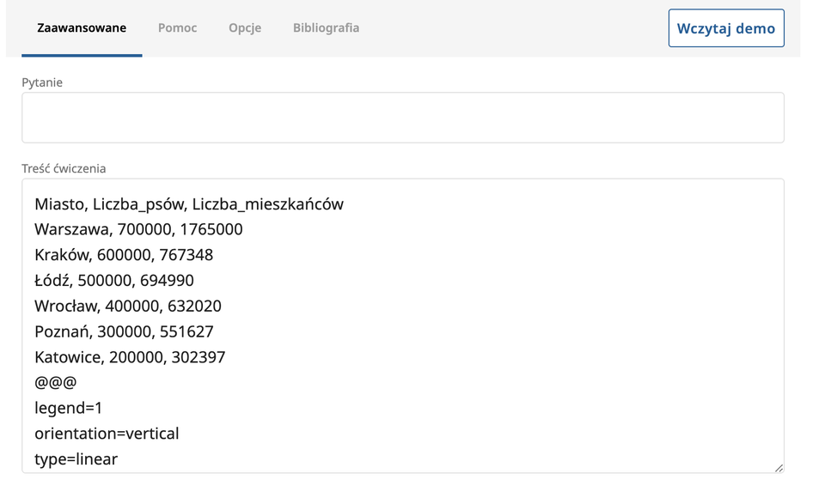Viewport: 825px width, 504px height.
Task: Click the Warszawa data row
Action: (x=138, y=229)
